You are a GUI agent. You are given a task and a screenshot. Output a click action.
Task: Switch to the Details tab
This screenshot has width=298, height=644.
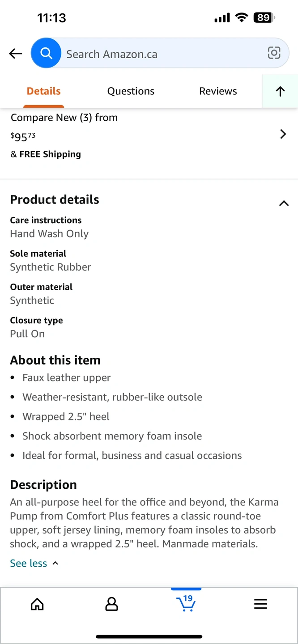click(x=43, y=91)
